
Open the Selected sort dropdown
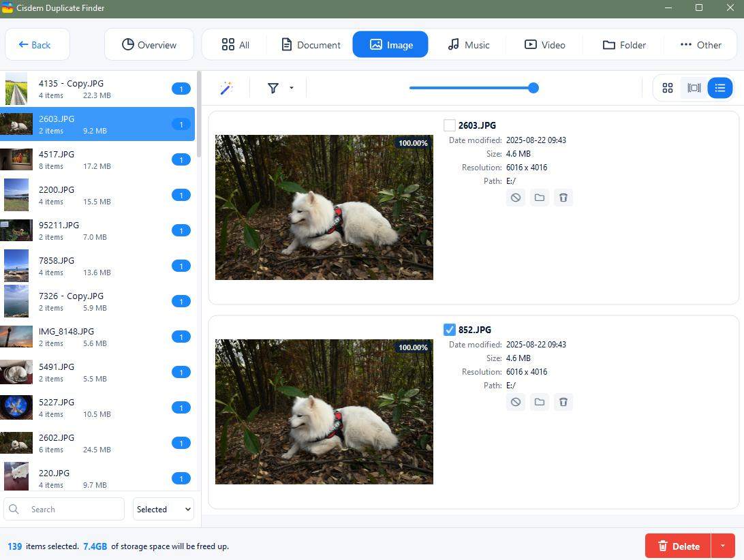(x=164, y=509)
